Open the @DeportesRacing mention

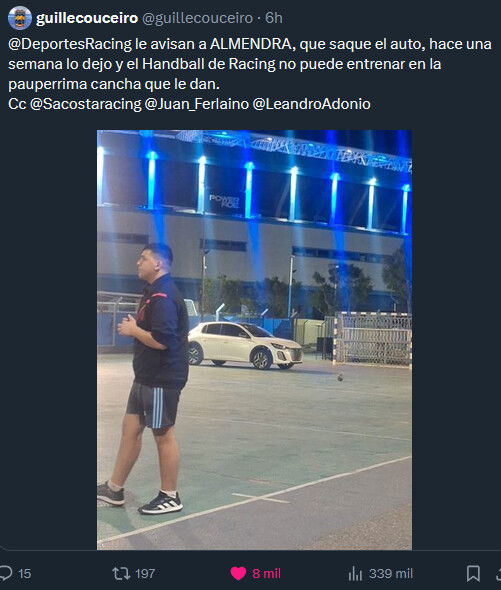[x=70, y=44]
